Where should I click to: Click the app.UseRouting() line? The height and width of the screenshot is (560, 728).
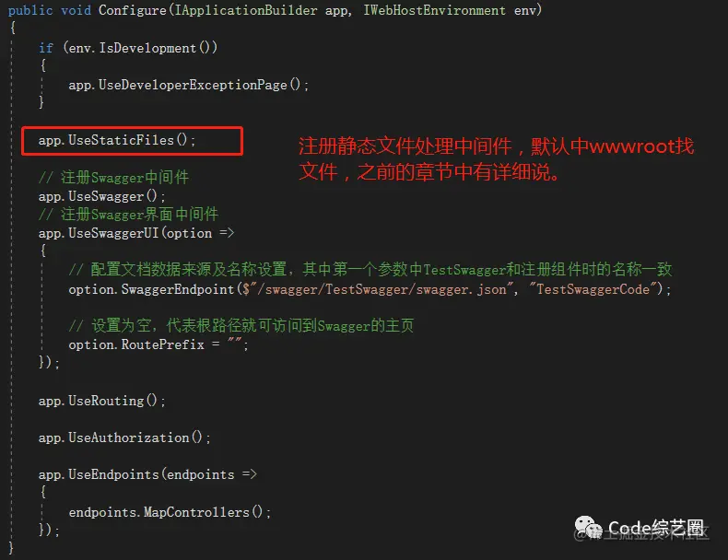tap(101, 401)
